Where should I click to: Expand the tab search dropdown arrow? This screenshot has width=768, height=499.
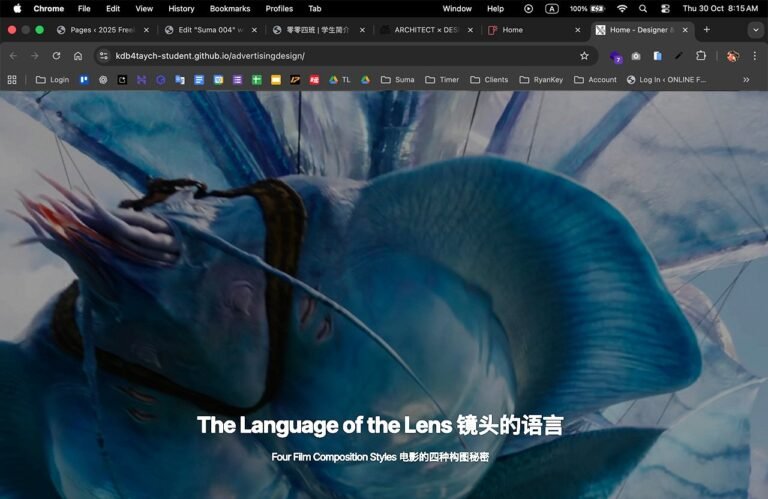click(x=755, y=30)
